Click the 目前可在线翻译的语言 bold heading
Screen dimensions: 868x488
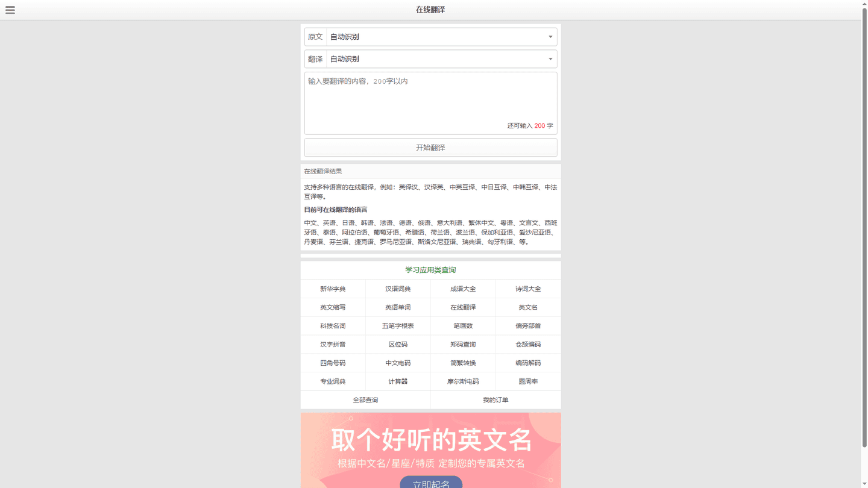[336, 210]
